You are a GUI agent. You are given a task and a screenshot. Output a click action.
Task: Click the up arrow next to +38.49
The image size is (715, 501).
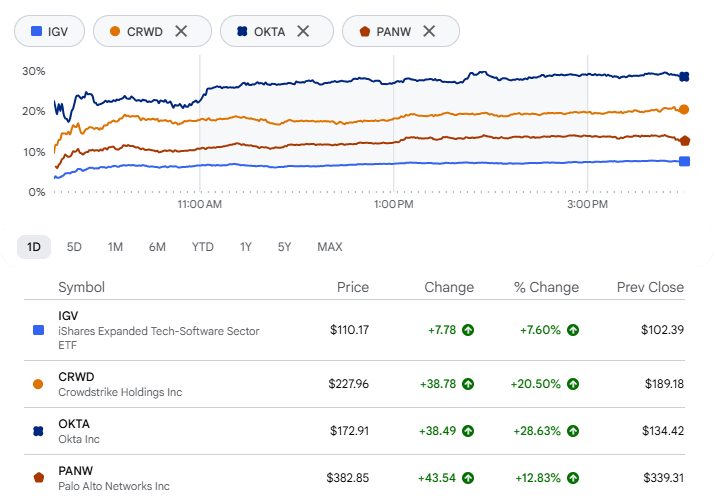click(468, 431)
